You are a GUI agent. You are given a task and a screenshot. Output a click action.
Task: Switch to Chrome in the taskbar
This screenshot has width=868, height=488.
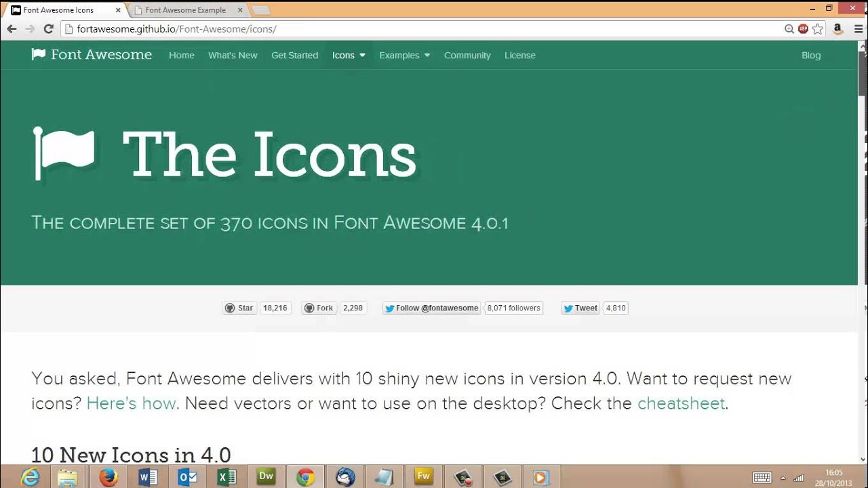[305, 477]
